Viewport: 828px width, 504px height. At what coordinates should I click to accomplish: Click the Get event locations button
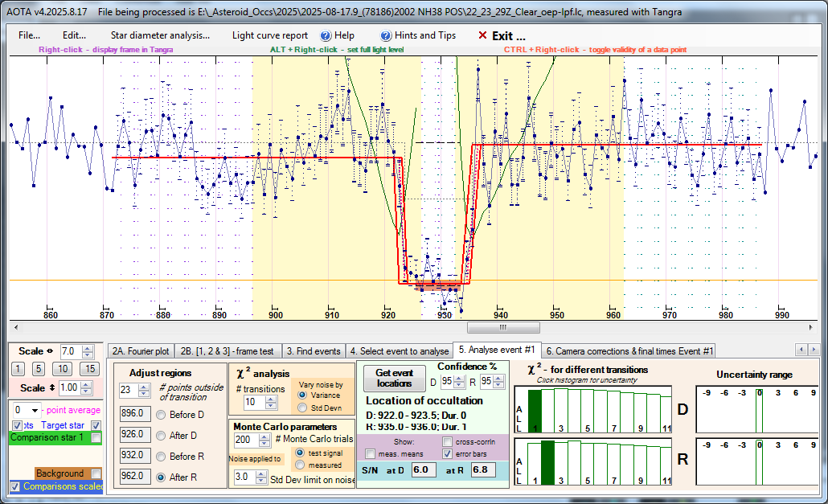394,379
